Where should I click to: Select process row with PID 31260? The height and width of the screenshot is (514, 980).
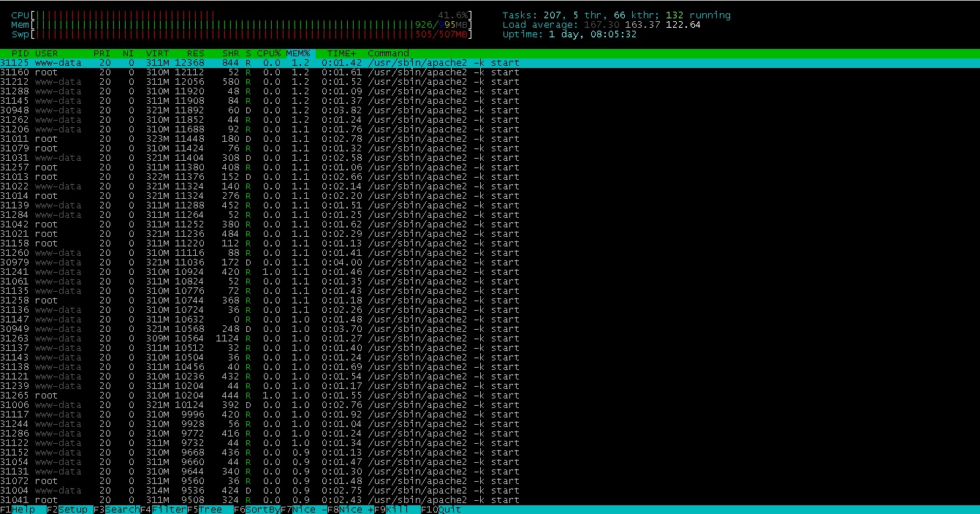tap(490, 253)
